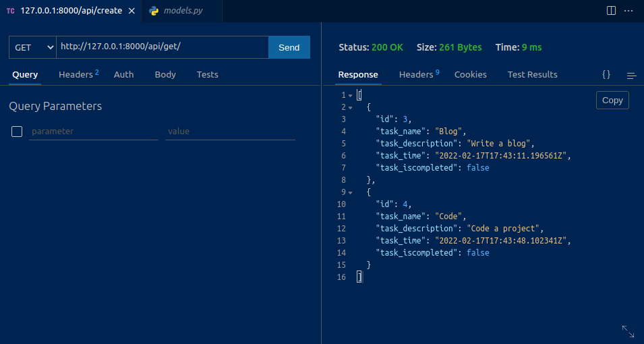Viewport: 644px width, 344px height.
Task: Open the GET method dropdown
Action: (32, 47)
